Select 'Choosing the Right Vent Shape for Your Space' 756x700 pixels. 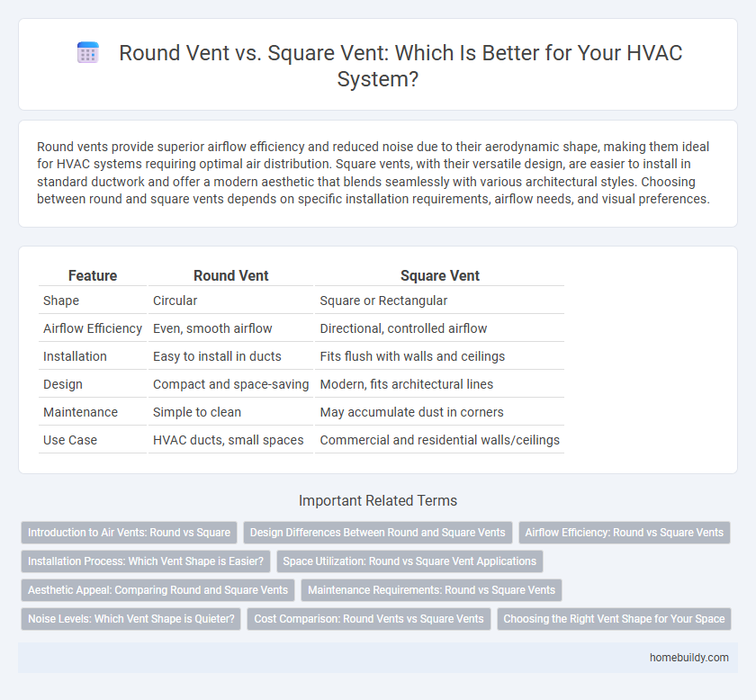614,619
